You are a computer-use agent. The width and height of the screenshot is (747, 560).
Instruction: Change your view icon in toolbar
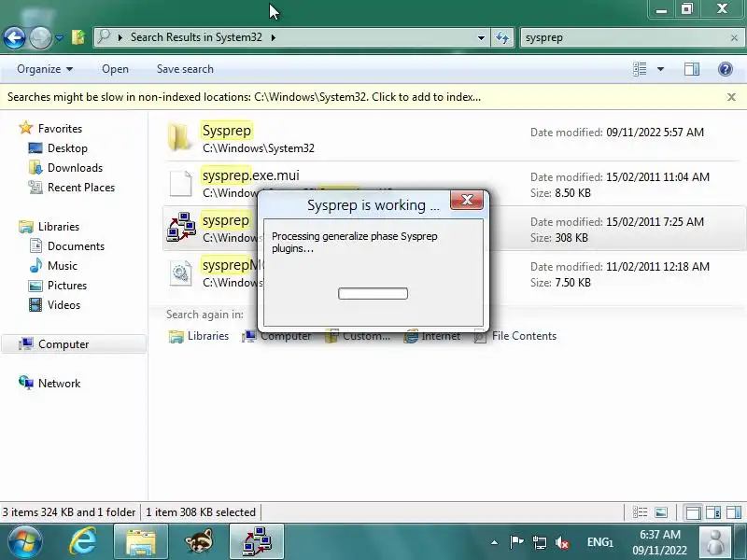point(640,69)
